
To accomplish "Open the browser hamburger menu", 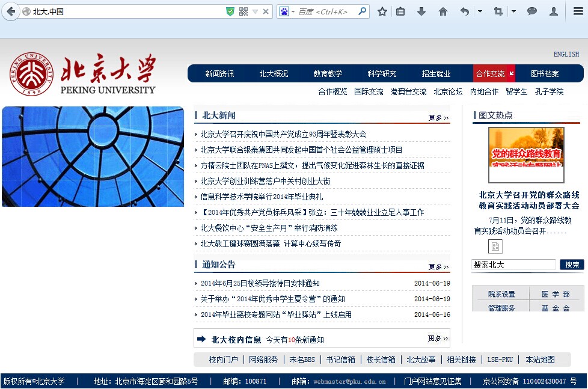I will [578, 11].
